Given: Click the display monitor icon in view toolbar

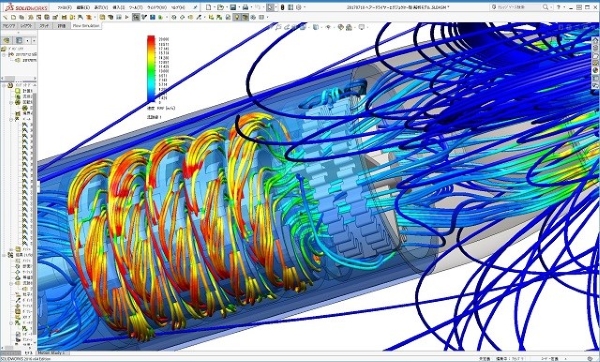Looking at the screenshot, I should (362, 27).
